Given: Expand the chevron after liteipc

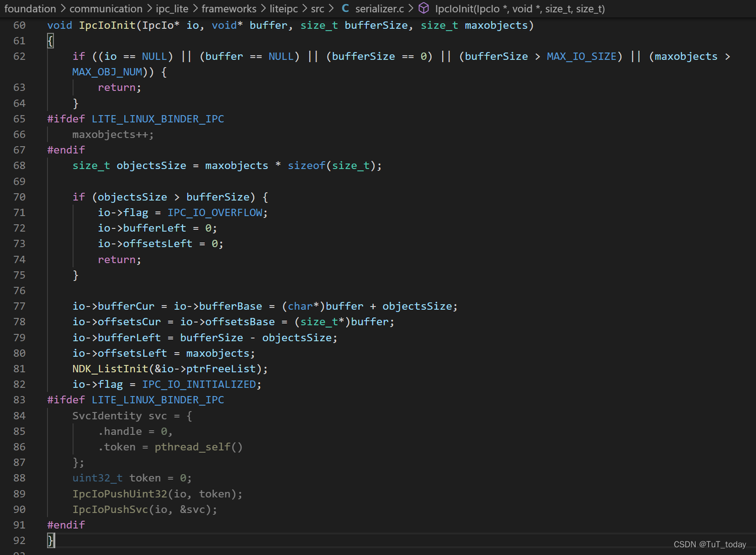Looking at the screenshot, I should point(304,9).
